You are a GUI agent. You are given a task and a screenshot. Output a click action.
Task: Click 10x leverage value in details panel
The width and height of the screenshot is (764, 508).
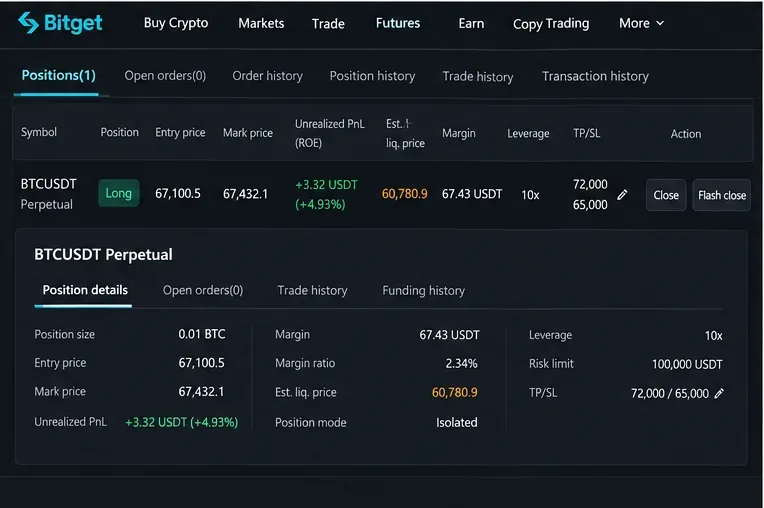pos(713,336)
